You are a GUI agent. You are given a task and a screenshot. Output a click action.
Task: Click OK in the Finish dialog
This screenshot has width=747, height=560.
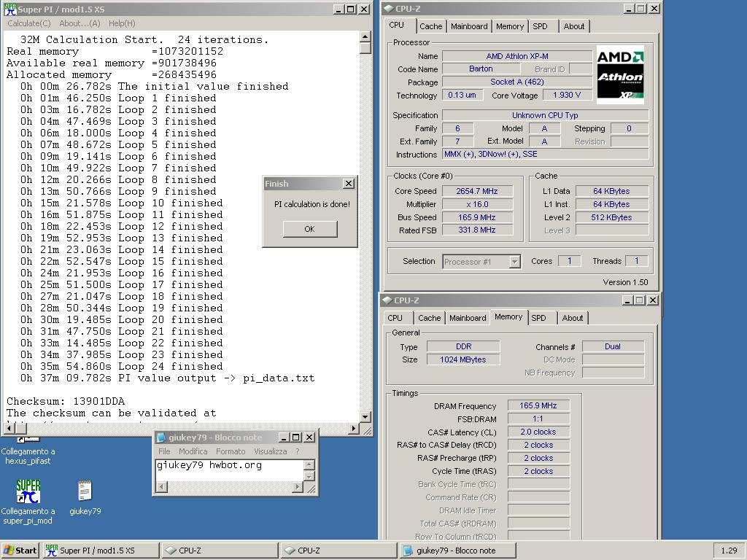click(309, 229)
